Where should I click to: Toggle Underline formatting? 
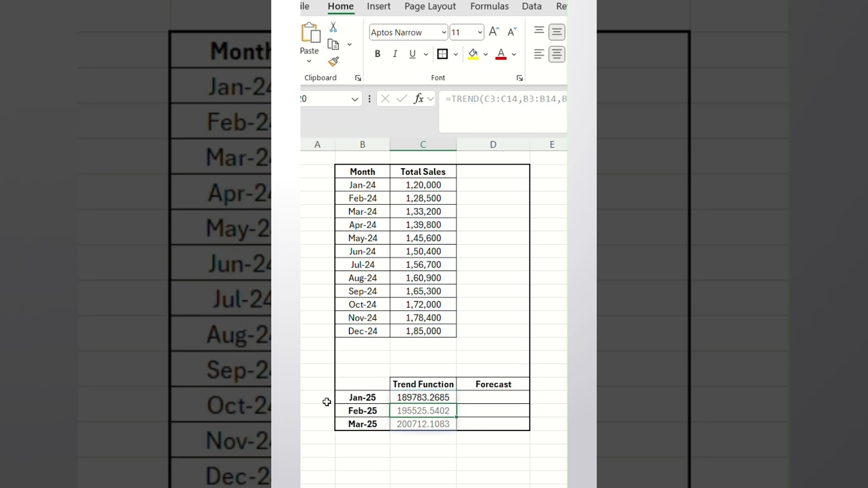click(412, 54)
